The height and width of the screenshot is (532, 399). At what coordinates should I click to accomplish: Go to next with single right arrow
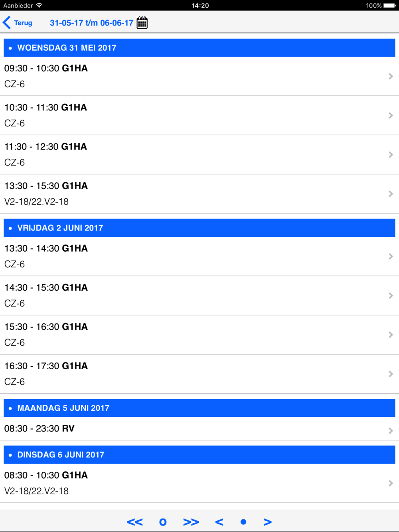point(268,522)
